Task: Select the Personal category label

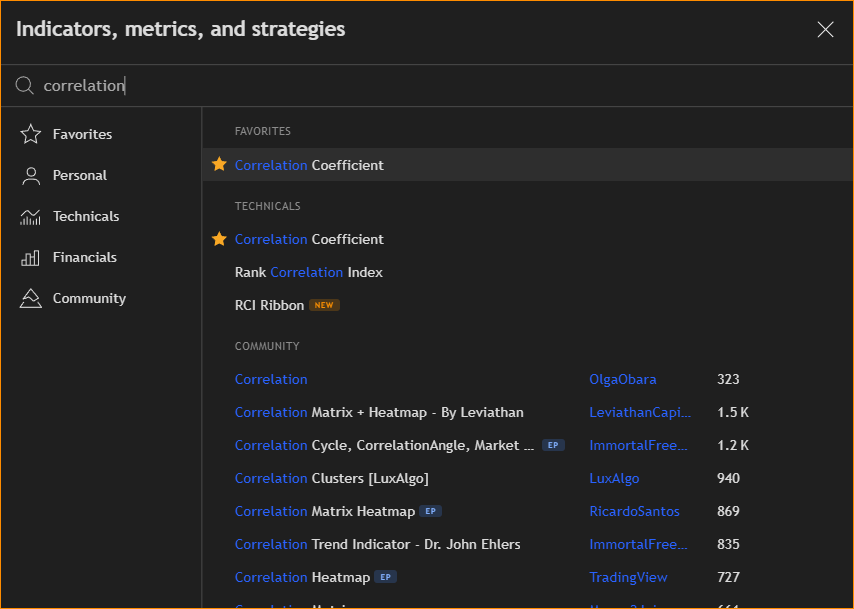Action: point(80,175)
